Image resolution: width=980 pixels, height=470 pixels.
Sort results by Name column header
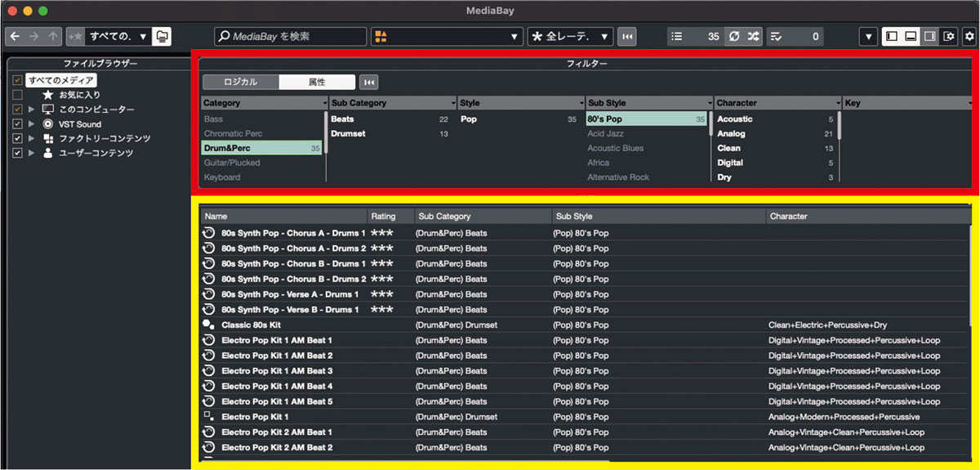point(284,217)
